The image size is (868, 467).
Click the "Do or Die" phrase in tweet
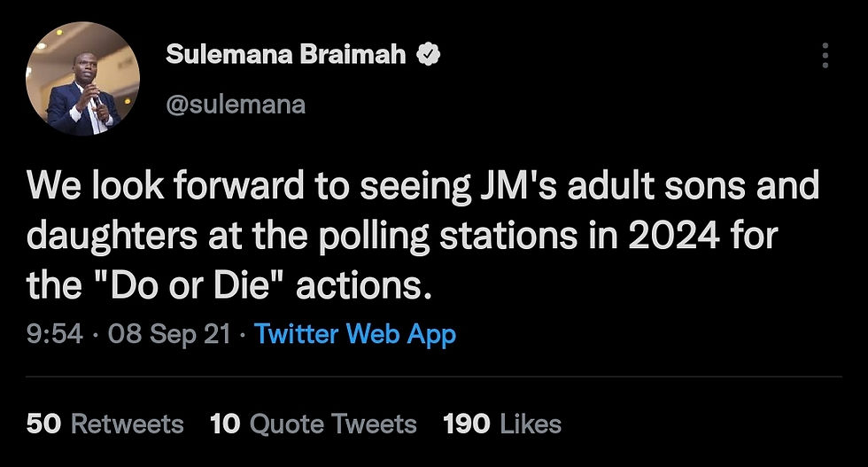point(182,285)
